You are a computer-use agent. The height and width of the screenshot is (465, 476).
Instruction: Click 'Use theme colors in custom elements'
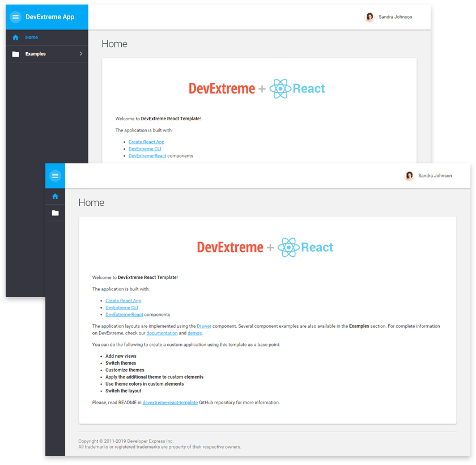click(144, 384)
